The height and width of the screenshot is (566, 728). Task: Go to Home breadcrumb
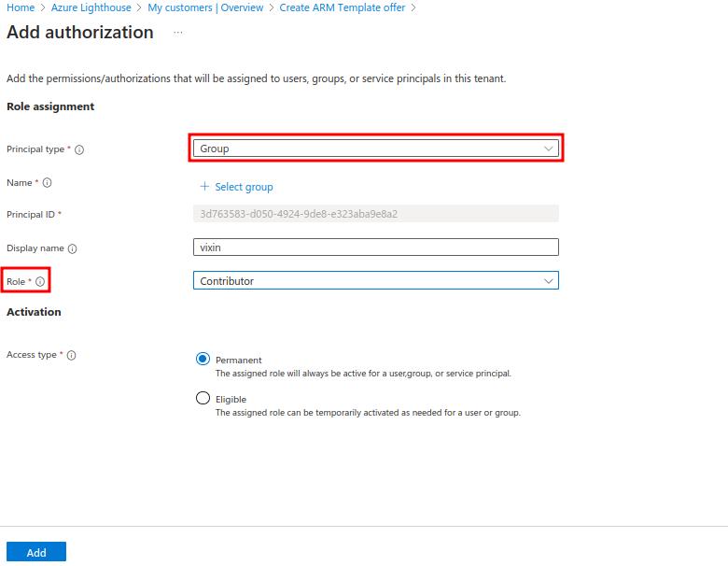tap(21, 7)
